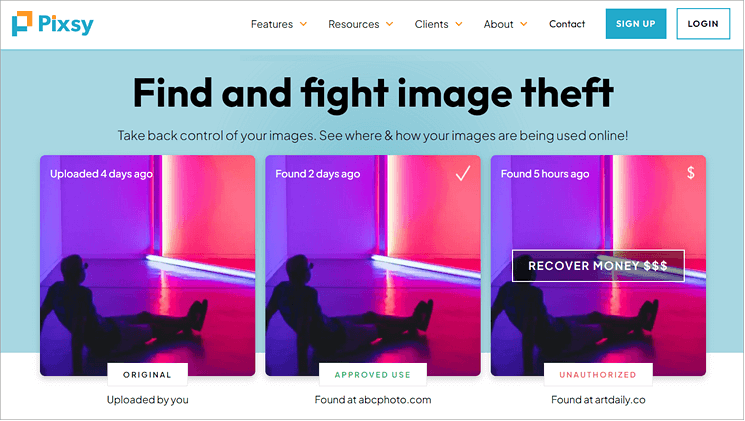This screenshot has height=421, width=745.
Task: Open the image uploaded 4 days ago
Action: pyautogui.click(x=147, y=265)
